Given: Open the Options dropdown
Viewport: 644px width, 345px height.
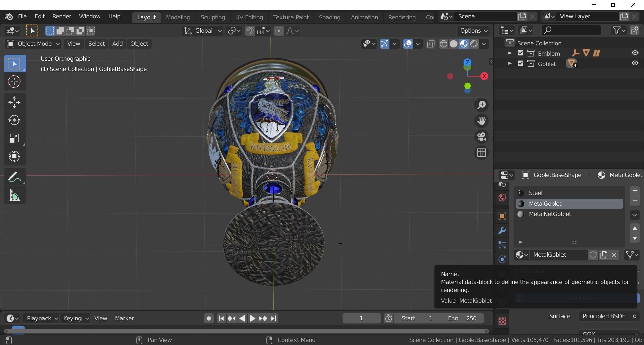Looking at the screenshot, I should point(474,31).
